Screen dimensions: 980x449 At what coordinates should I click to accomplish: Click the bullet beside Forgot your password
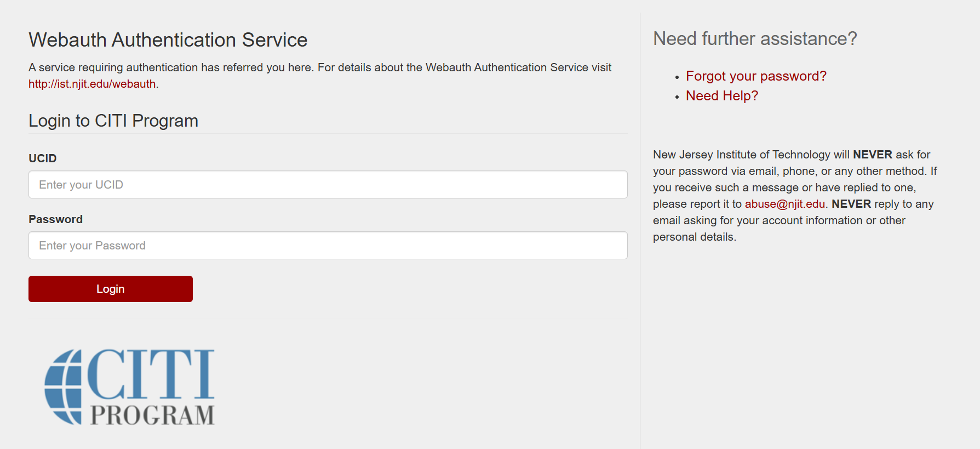[x=677, y=78]
